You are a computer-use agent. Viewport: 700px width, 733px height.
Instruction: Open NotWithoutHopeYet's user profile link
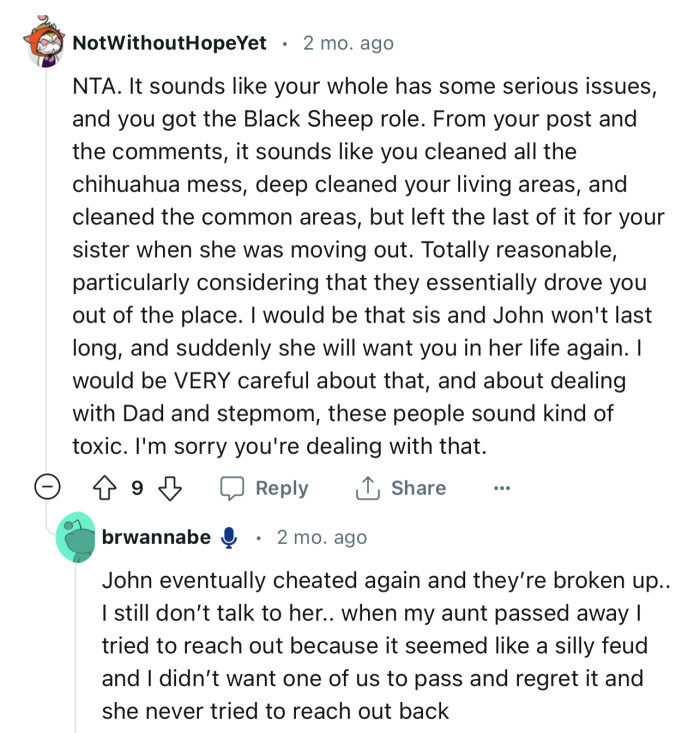click(x=171, y=43)
